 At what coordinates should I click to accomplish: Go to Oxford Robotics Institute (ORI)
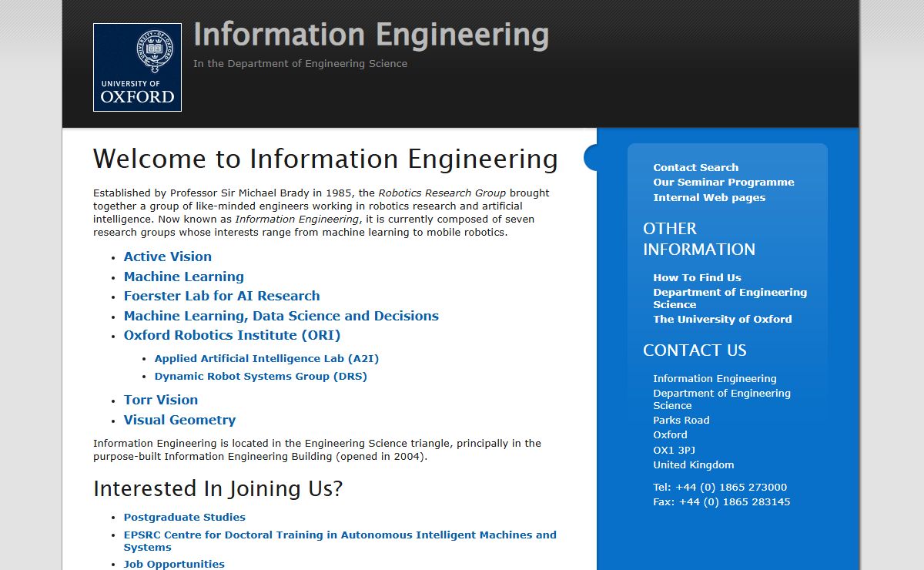(232, 335)
